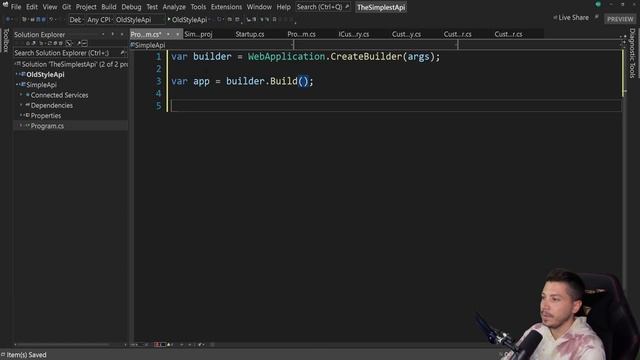This screenshot has width=640, height=360.
Task: Collapse the SimpleApi project
Action: 17,84
